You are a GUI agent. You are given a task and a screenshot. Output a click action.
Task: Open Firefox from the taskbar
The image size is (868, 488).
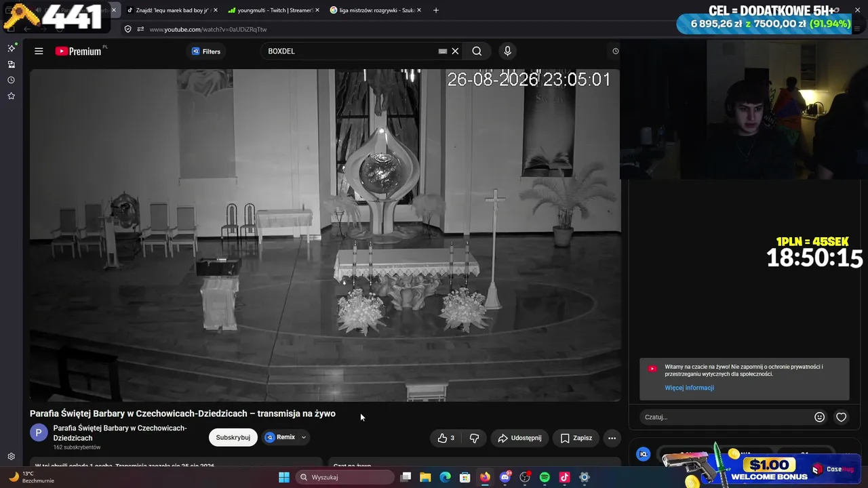coord(485,477)
